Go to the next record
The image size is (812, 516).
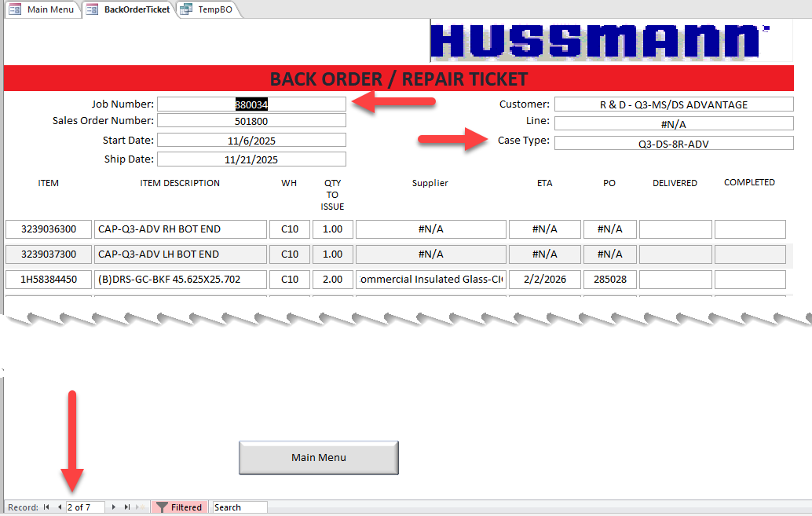pyautogui.click(x=113, y=507)
